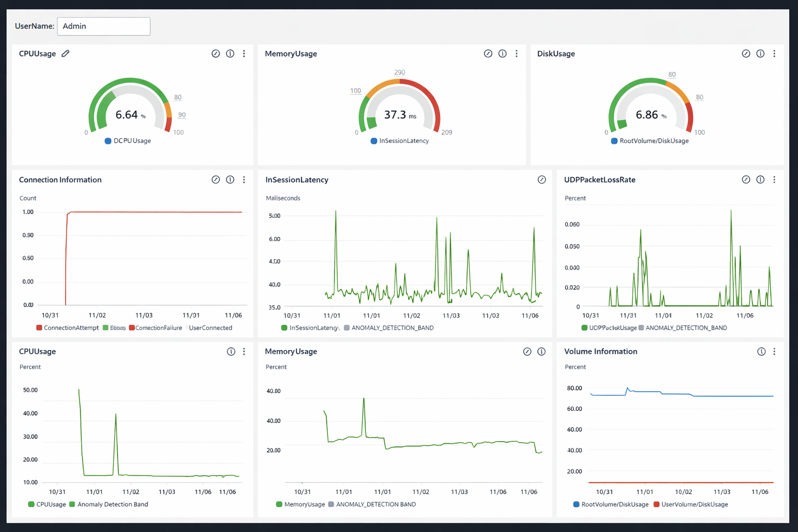
Task: Open info icon on CPUUsage gauge widget
Action: 230,54
